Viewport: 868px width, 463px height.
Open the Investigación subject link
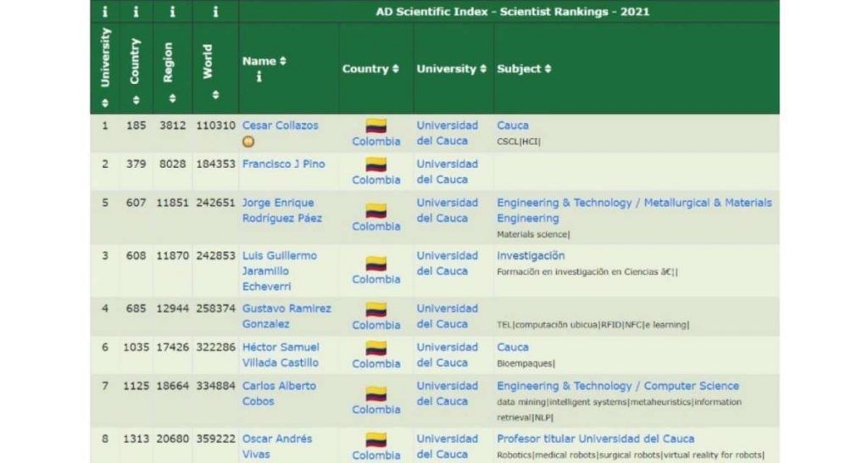(531, 256)
